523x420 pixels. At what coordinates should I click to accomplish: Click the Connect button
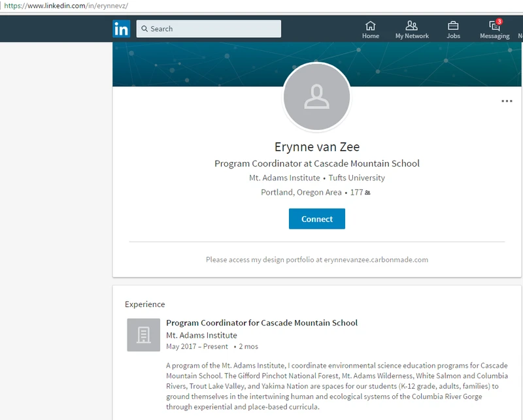tap(317, 219)
